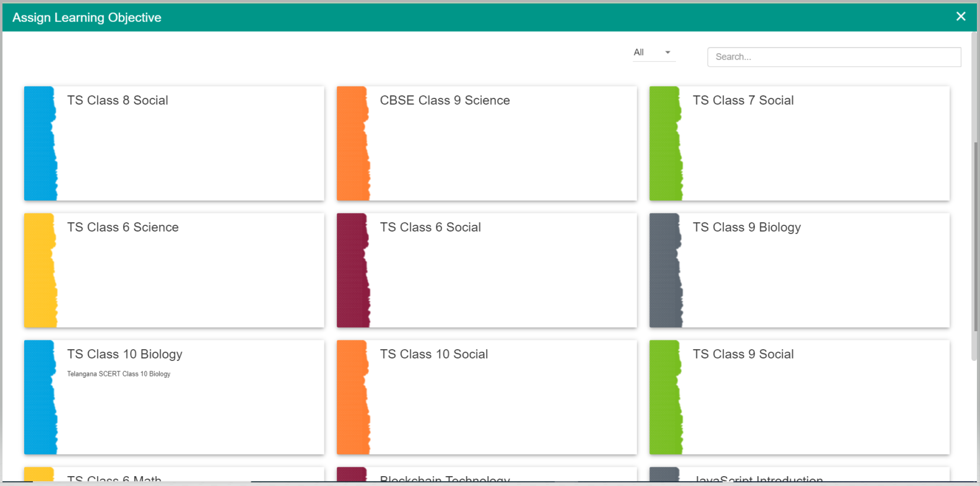Click yellow strip on TS Class 6 Science
This screenshot has width=980, height=486.
[x=40, y=271]
